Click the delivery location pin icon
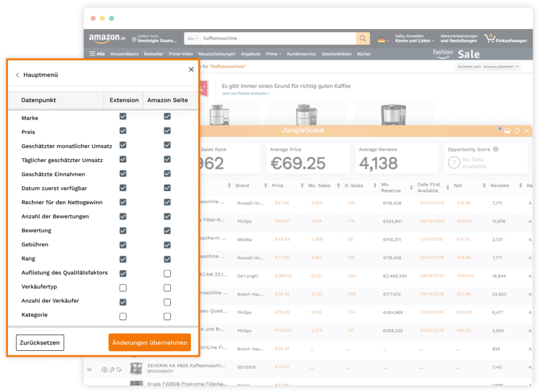Image resolution: width=540 pixels, height=392 pixels. (134, 40)
